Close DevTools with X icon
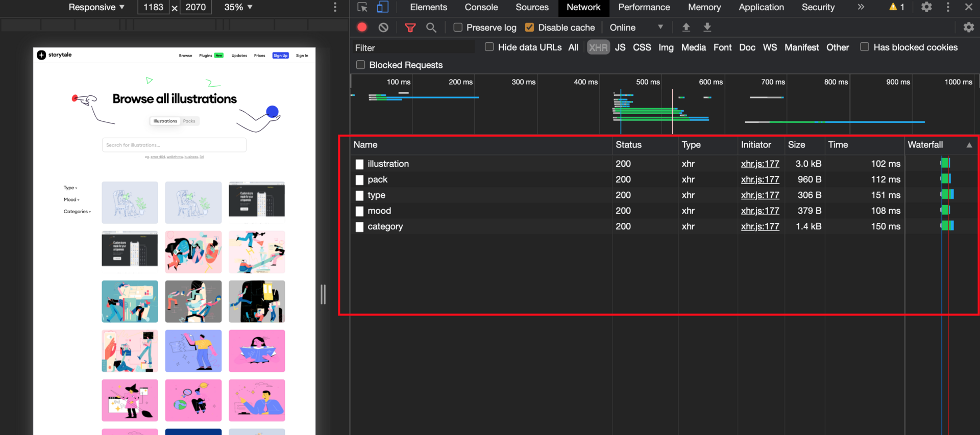 (968, 7)
